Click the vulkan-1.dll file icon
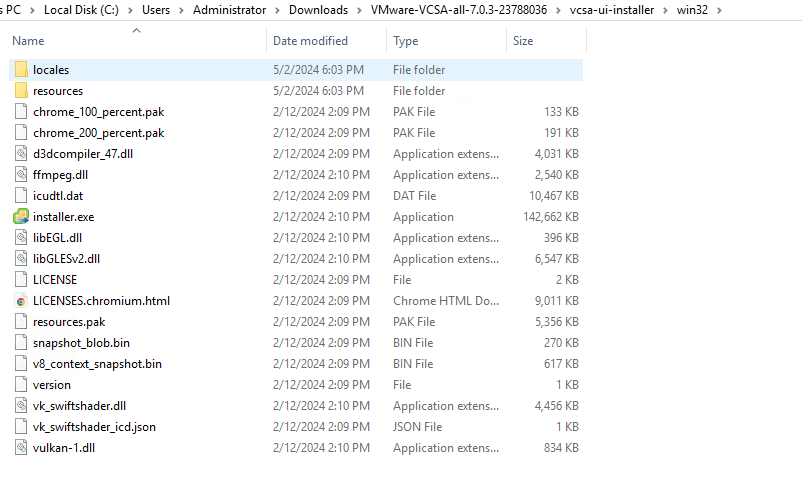Viewport: 802px width, 482px height. click(x=21, y=448)
